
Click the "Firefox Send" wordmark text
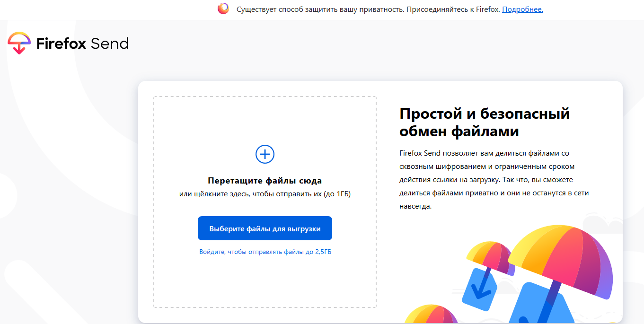pos(82,44)
